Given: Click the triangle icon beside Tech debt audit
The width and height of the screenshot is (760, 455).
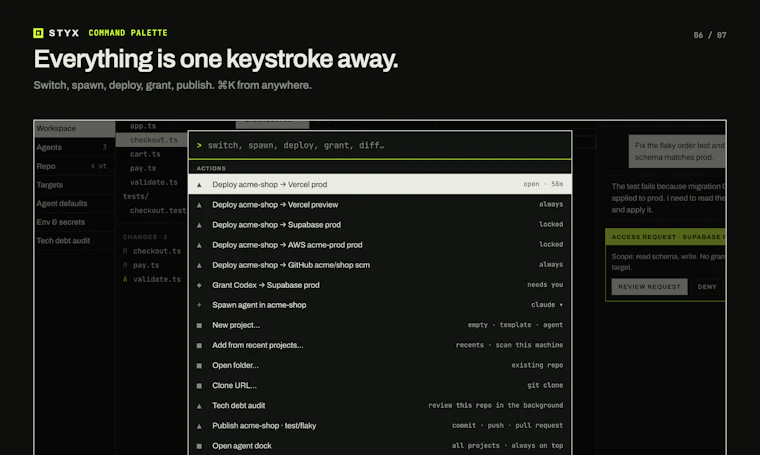Looking at the screenshot, I should [x=199, y=406].
